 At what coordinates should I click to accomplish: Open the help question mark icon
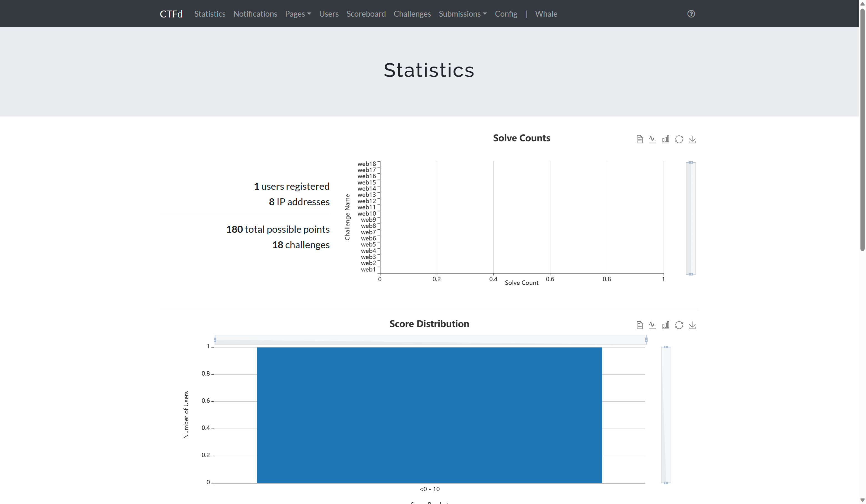[691, 14]
